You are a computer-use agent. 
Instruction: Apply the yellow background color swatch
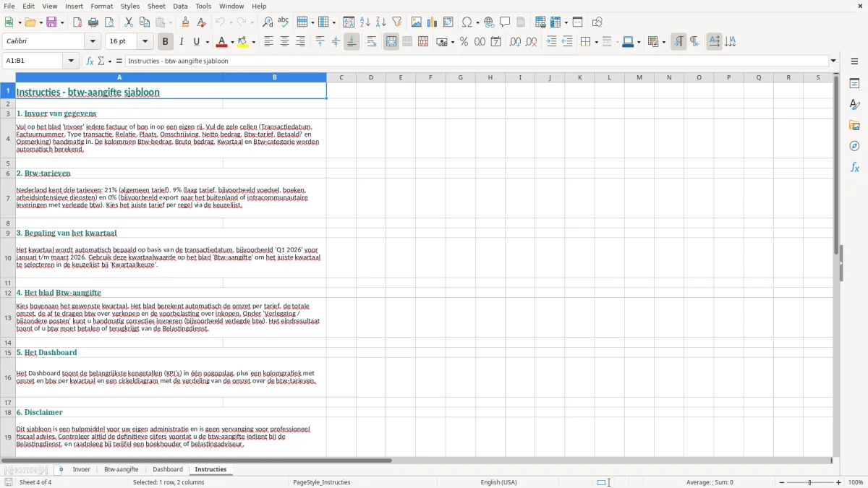[244, 42]
